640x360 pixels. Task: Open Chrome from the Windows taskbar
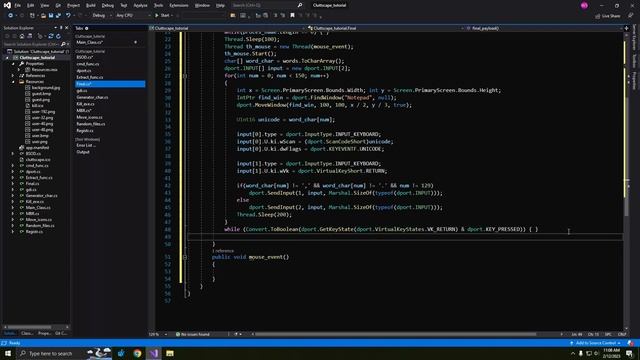point(138,353)
